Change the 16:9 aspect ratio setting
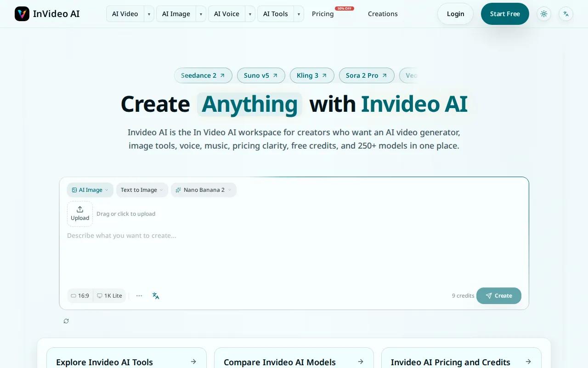The width and height of the screenshot is (588, 368). click(x=80, y=296)
